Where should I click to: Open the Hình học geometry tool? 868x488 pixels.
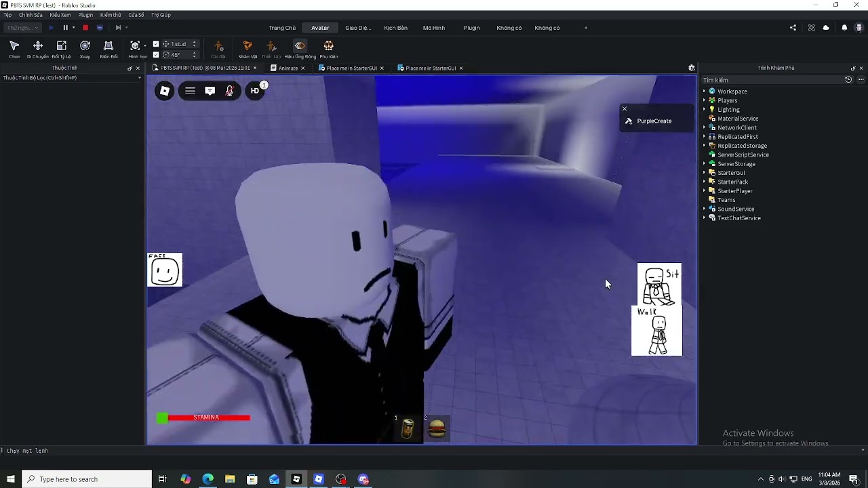coord(137,49)
